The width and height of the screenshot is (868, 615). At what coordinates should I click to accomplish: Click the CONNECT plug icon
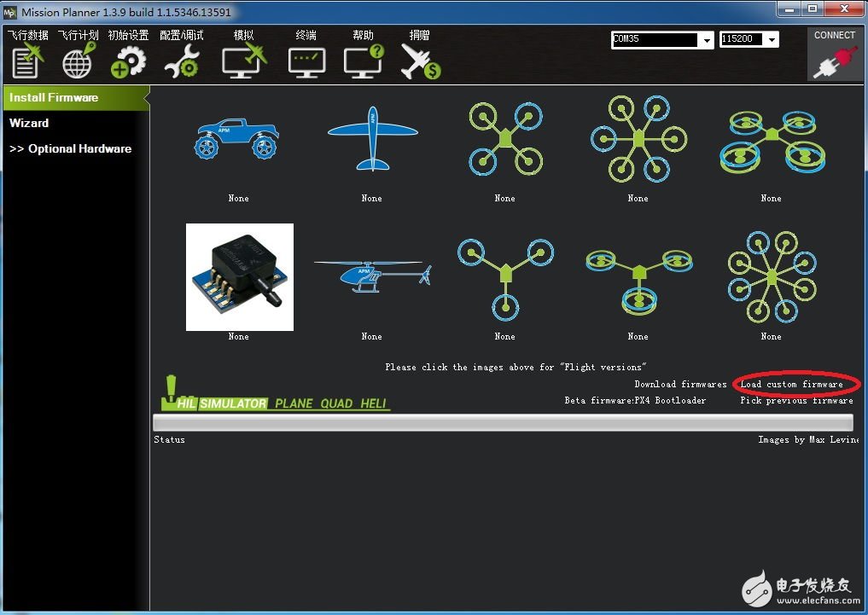pyautogui.click(x=834, y=61)
